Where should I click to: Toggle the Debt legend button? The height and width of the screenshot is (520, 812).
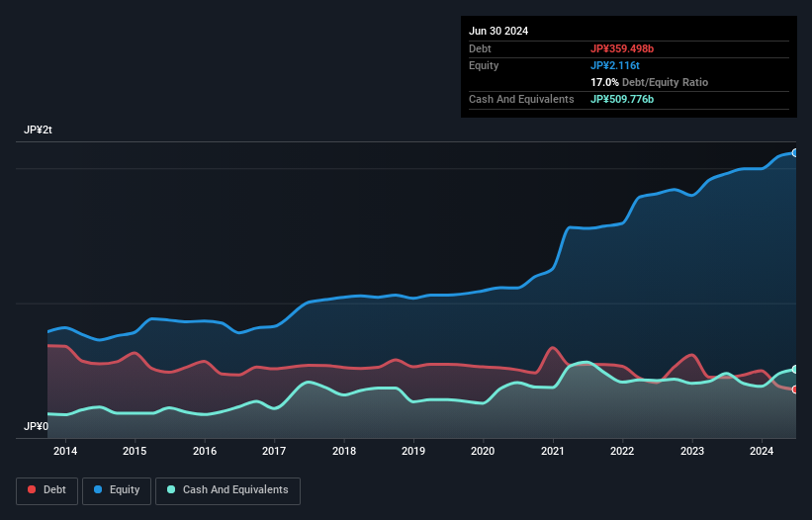(47, 490)
